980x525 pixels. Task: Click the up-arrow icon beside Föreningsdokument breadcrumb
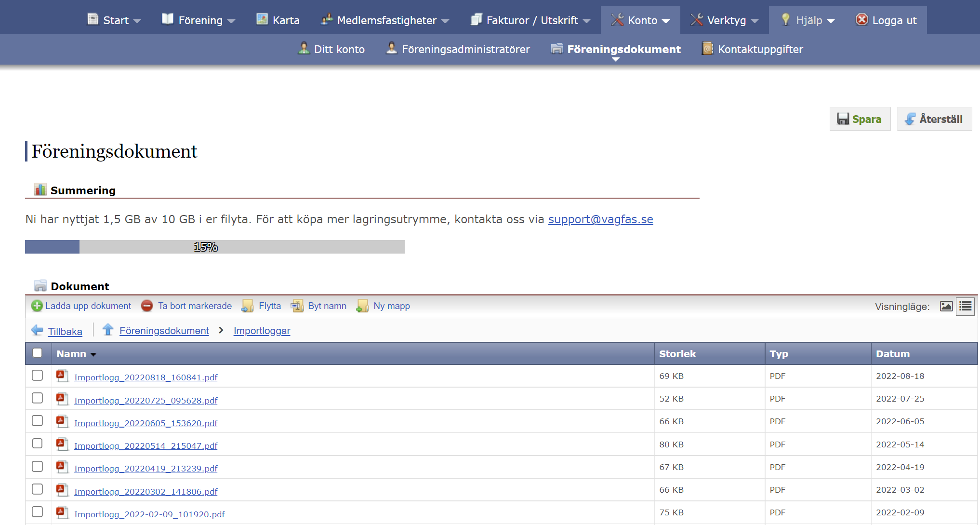tap(108, 330)
